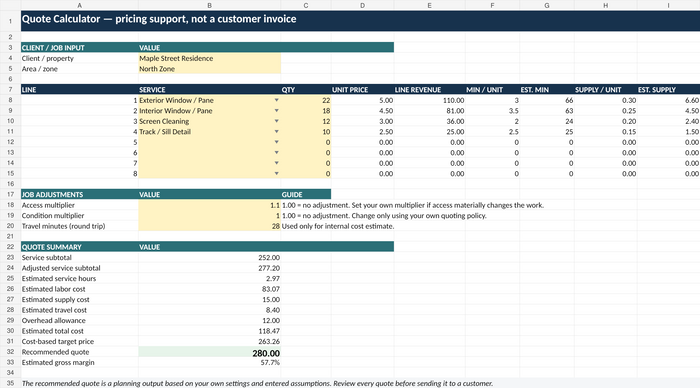Select the 'CLIENT / JOB INPUT' header cell
The image size is (700, 388).
coord(79,48)
